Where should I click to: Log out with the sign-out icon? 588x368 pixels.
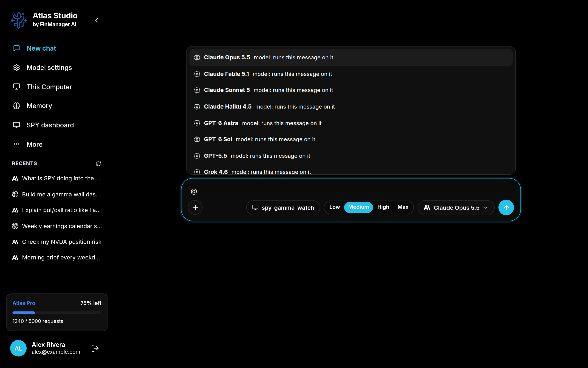pyautogui.click(x=95, y=348)
